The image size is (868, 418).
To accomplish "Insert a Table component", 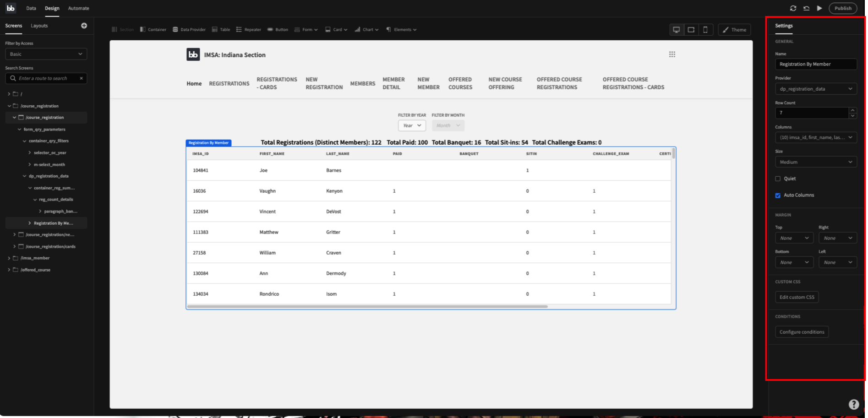I will 221,29.
